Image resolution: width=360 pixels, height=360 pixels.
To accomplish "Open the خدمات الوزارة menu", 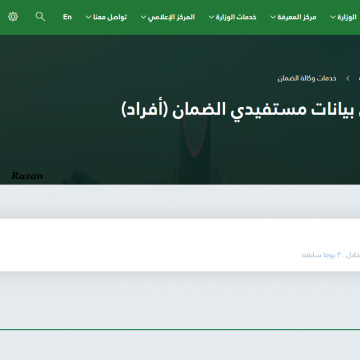I will 236,17.
